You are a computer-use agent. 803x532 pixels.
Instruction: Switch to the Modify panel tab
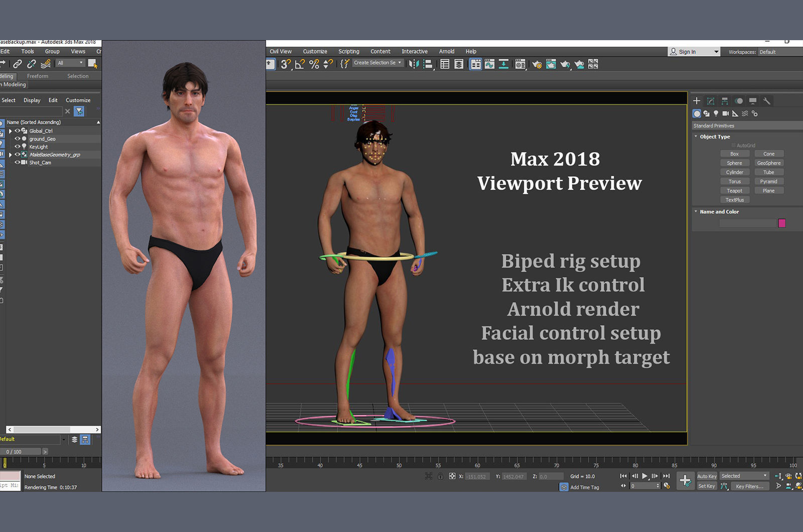coord(711,101)
